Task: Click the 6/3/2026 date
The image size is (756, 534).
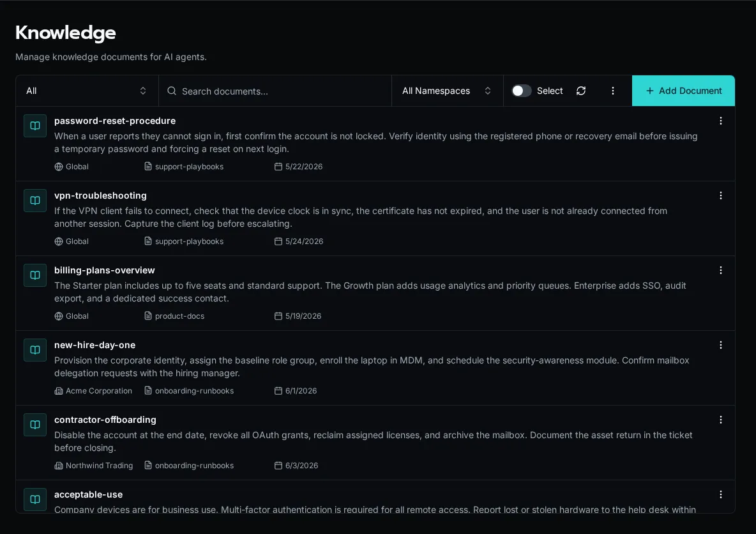Action: pyautogui.click(x=302, y=466)
